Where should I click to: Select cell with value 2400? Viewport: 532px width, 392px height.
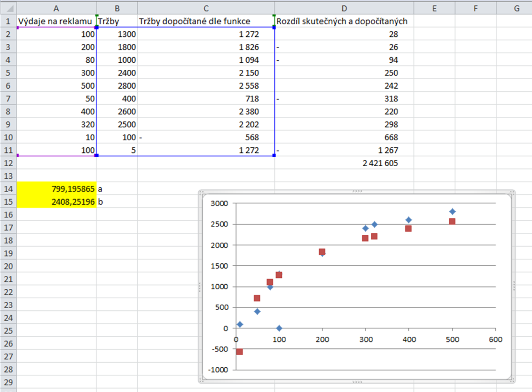[117, 73]
